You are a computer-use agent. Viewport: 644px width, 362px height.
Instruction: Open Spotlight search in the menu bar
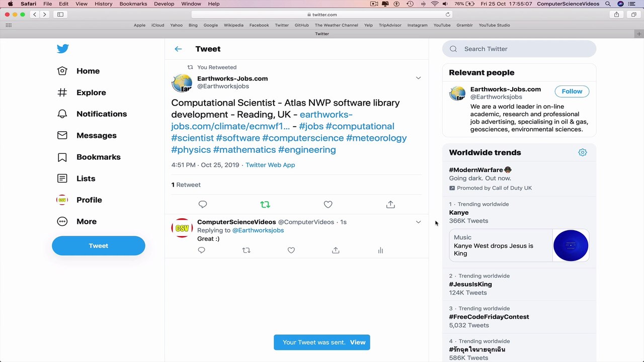click(x=608, y=4)
